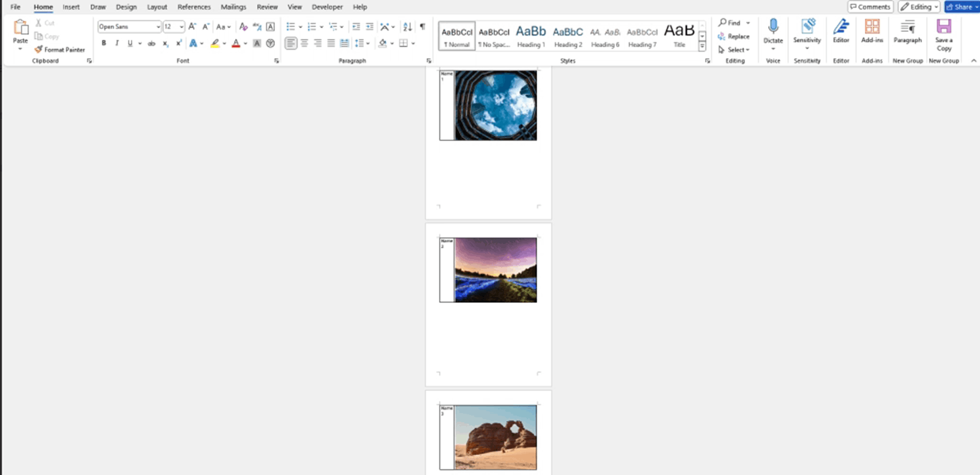980x475 pixels.
Task: Apply strikethrough formatting
Action: coord(151,44)
